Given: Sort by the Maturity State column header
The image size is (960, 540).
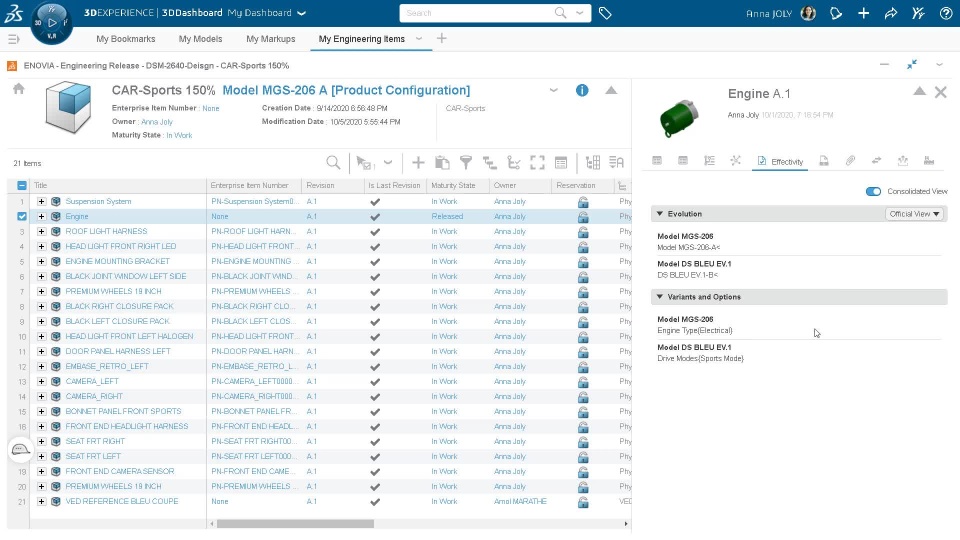Looking at the screenshot, I should (x=453, y=186).
